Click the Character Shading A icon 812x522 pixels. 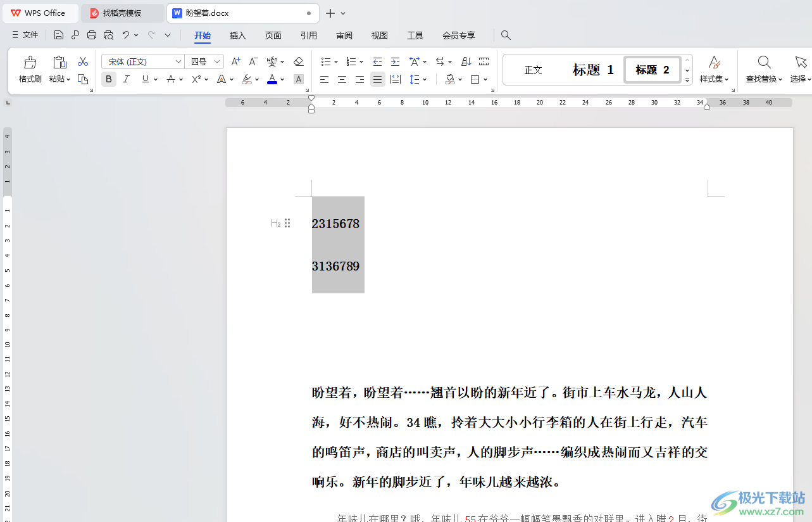pos(299,79)
